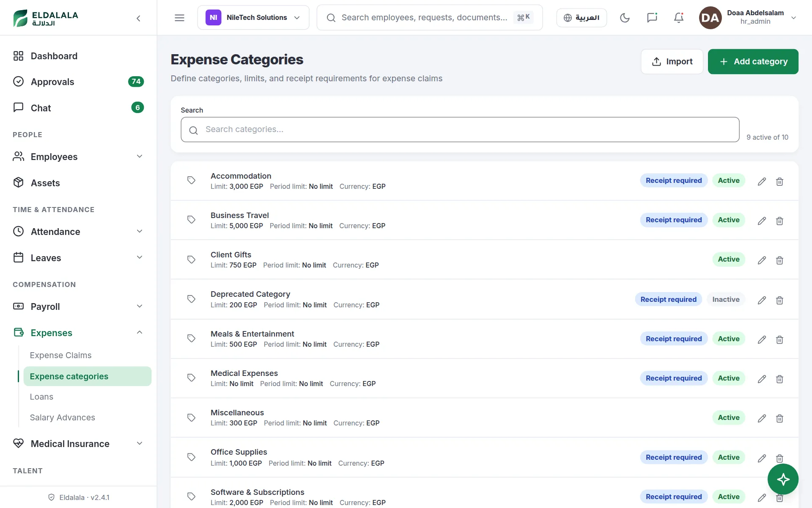Edit the Client Gifts category
Image resolution: width=812 pixels, height=508 pixels.
coord(762,260)
